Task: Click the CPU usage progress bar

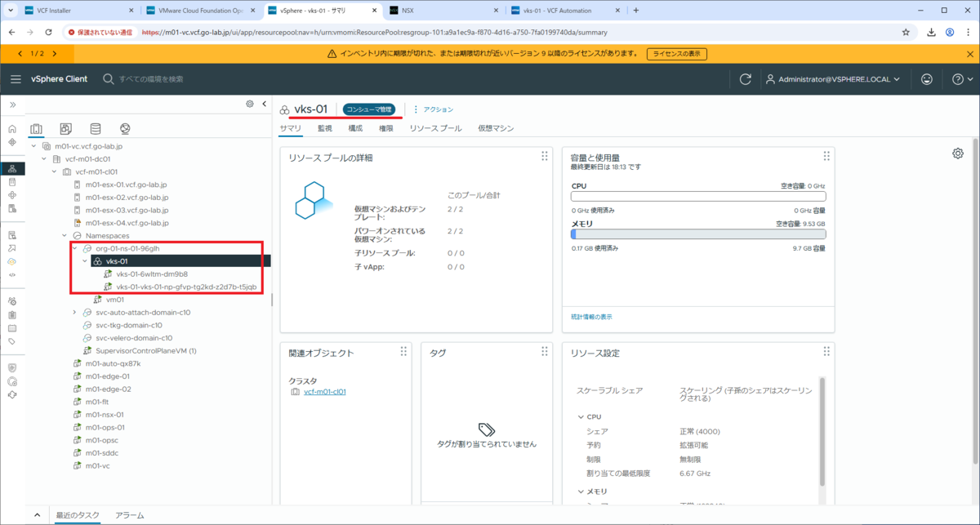Action: 698,196
